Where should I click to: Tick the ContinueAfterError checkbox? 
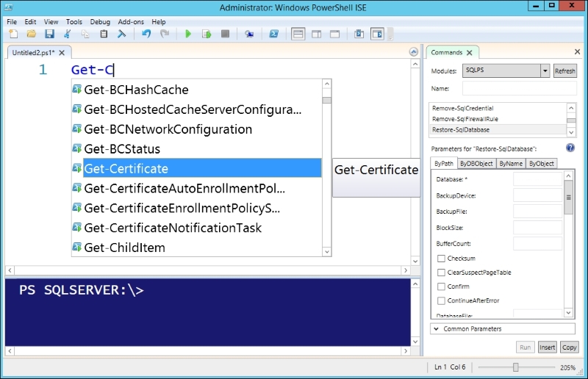(442, 300)
